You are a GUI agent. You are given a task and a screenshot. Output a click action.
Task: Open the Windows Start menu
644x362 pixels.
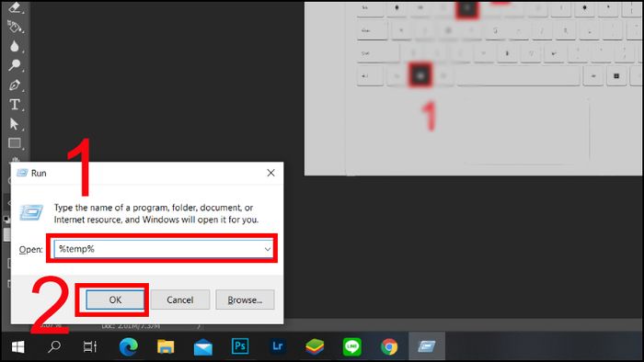(17, 346)
